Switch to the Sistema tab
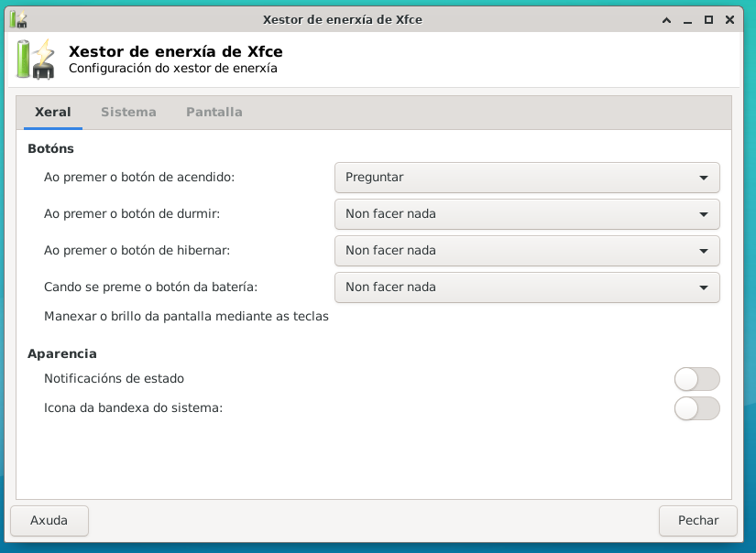Image resolution: width=756 pixels, height=553 pixels. pos(128,112)
